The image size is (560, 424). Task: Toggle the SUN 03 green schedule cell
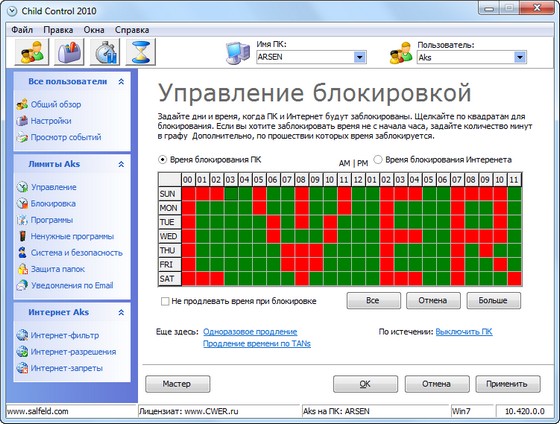(x=231, y=194)
